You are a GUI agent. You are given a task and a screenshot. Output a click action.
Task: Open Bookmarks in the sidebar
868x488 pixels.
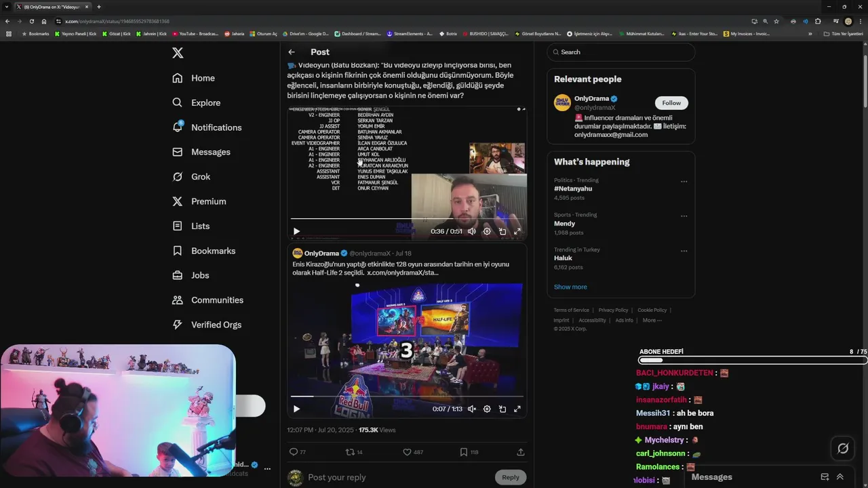tap(204, 251)
